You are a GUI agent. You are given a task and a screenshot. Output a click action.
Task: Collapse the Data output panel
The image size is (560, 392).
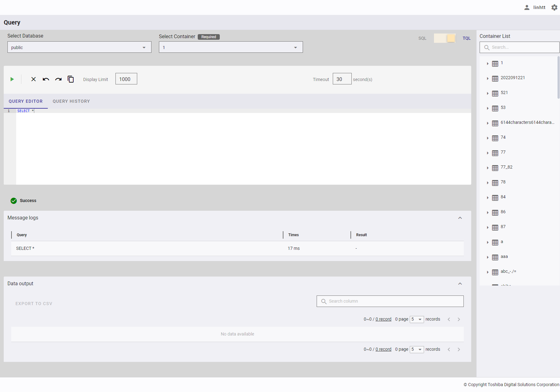coord(460,284)
